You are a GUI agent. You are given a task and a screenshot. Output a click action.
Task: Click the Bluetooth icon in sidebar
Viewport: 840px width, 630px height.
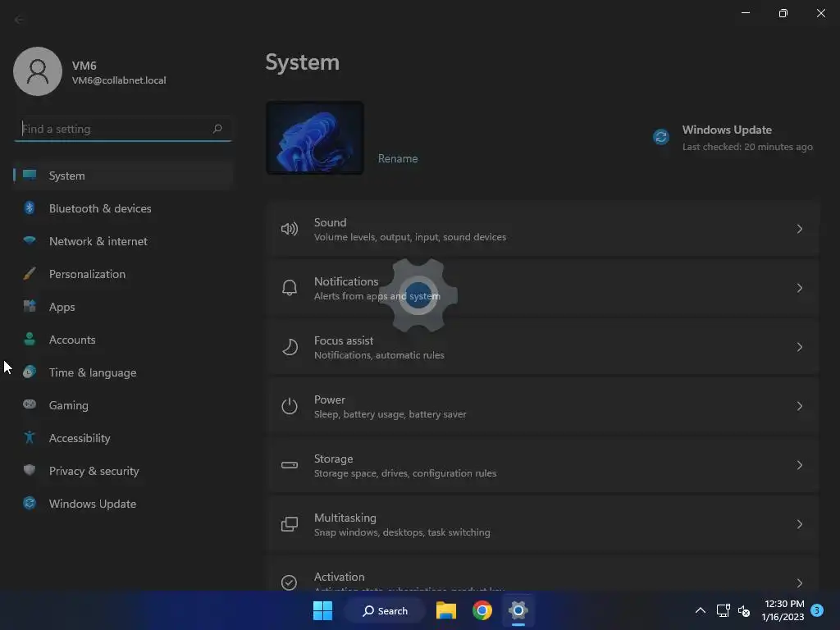(x=30, y=208)
